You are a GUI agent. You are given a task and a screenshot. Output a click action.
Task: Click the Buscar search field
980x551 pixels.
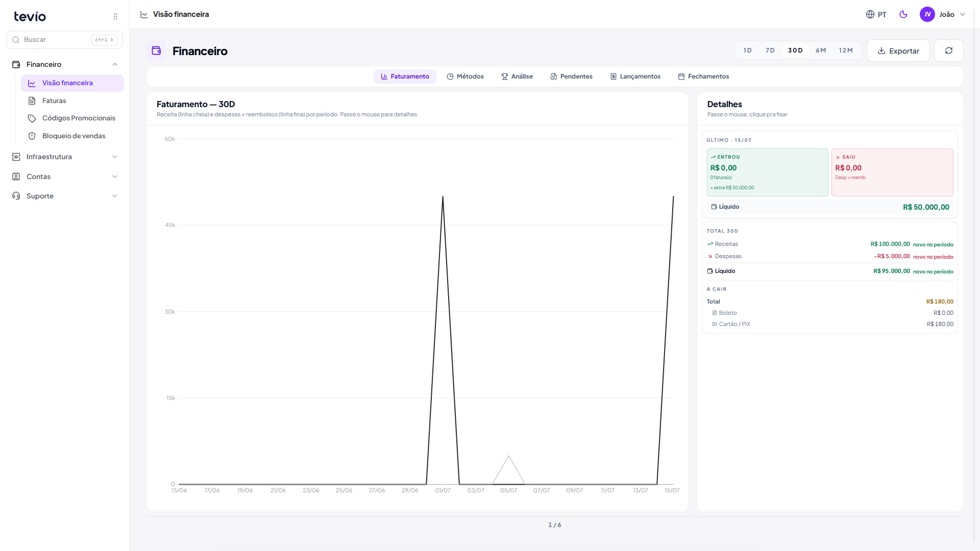coord(64,40)
